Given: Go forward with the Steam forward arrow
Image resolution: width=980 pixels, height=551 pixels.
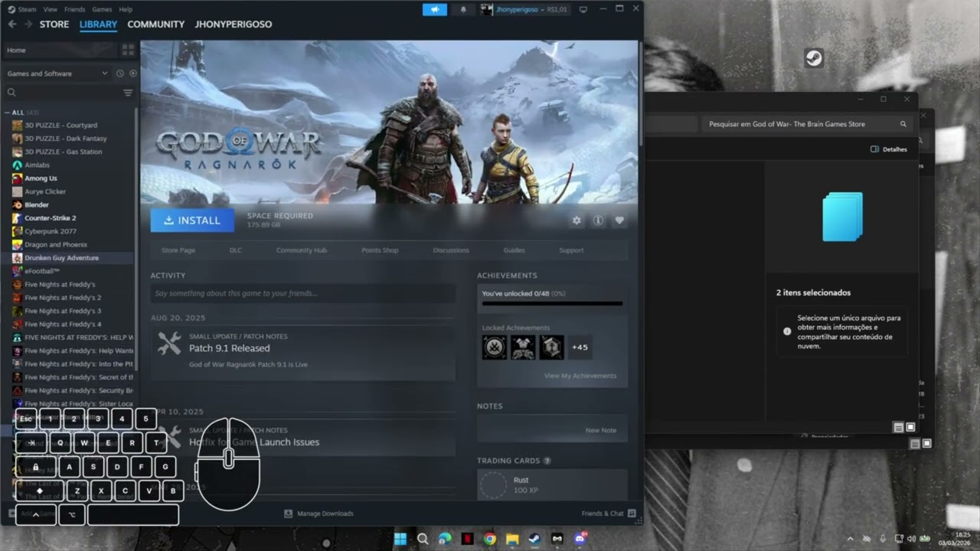Looking at the screenshot, I should tap(28, 24).
